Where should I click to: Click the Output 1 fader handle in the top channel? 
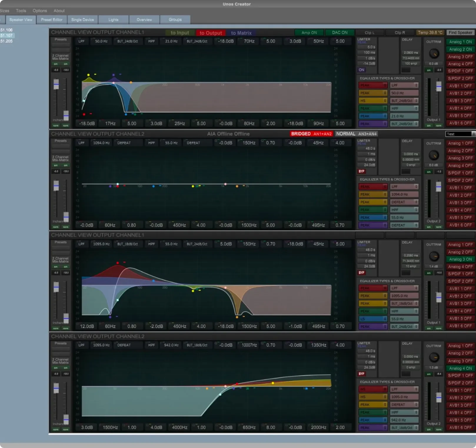(x=439, y=86)
